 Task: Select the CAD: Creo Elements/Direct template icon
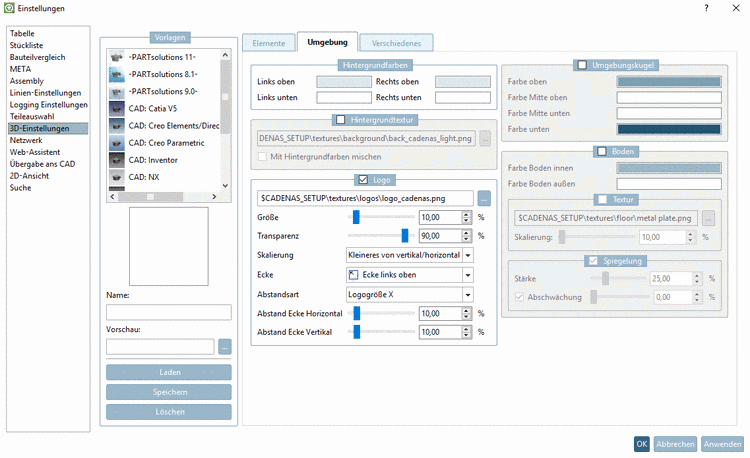[x=117, y=126]
